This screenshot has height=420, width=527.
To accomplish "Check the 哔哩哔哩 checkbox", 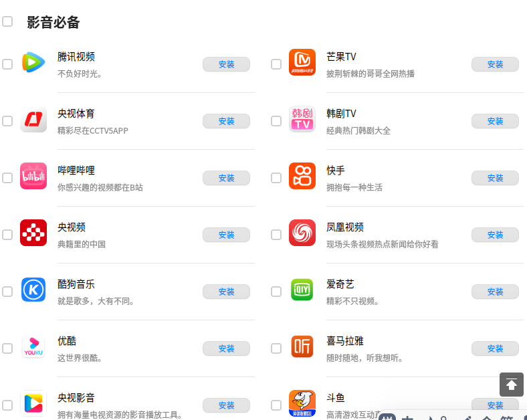I will 7,178.
